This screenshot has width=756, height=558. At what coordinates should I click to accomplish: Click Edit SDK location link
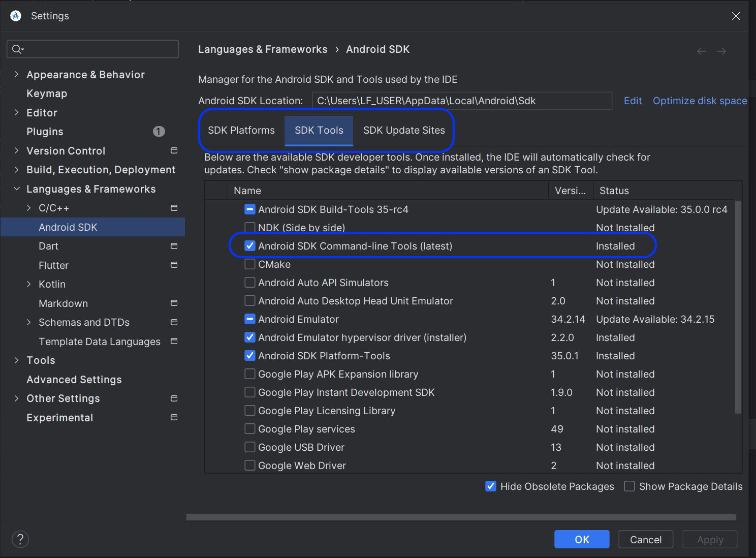pyautogui.click(x=633, y=101)
